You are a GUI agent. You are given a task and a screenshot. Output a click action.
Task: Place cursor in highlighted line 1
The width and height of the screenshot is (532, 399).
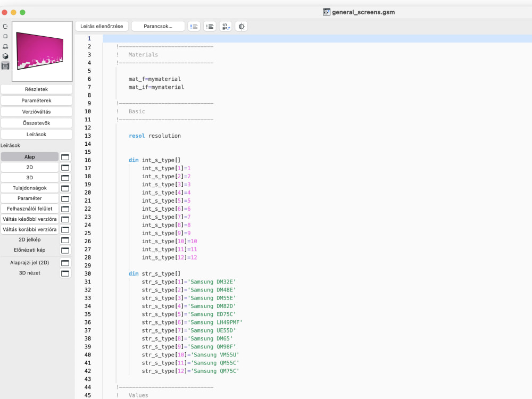[317, 38]
